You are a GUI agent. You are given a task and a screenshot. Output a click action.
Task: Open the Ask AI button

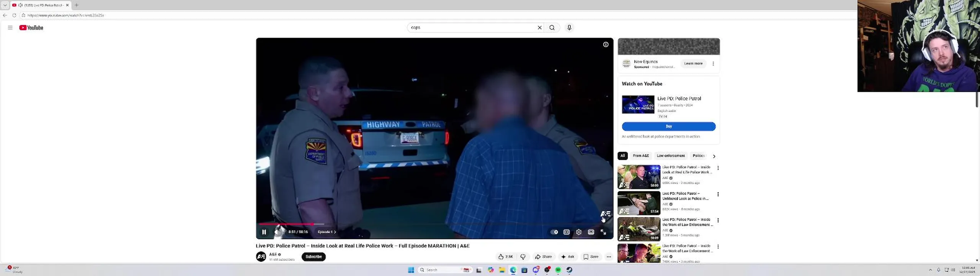click(x=568, y=257)
